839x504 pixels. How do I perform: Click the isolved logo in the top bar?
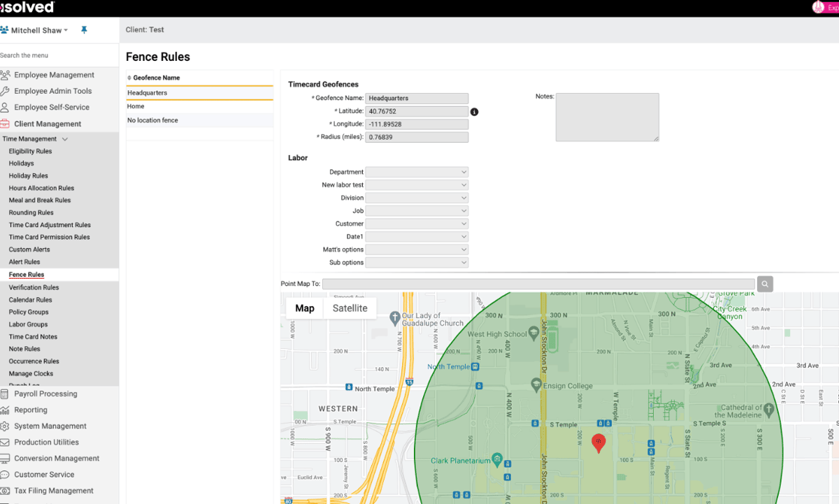(x=28, y=7)
